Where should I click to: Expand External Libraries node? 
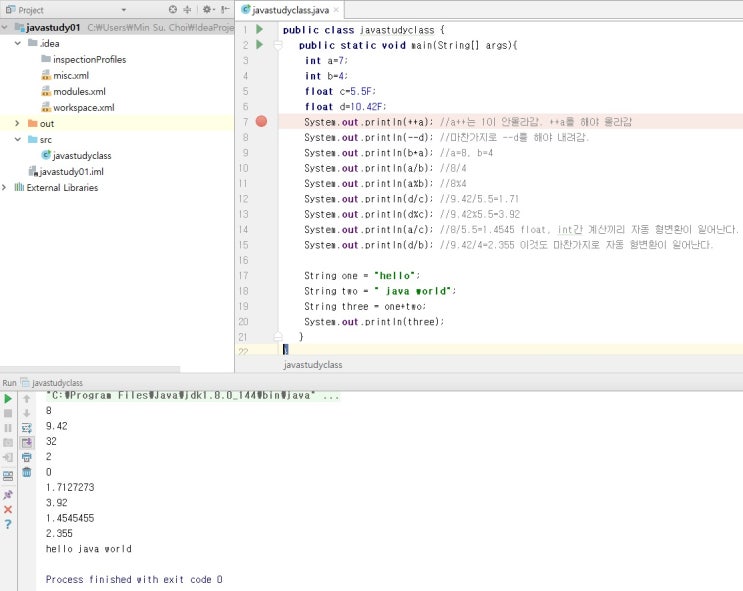5,187
